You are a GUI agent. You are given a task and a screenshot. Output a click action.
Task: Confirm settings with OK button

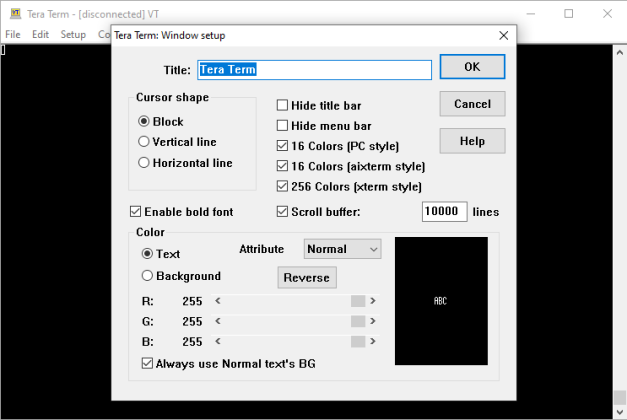[x=472, y=67]
